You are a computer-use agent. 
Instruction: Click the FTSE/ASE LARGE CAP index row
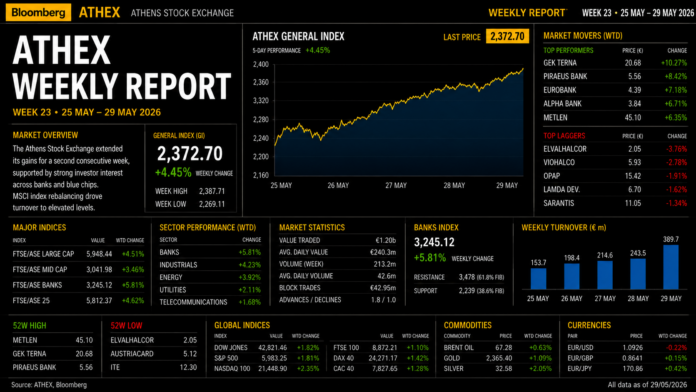coord(79,254)
